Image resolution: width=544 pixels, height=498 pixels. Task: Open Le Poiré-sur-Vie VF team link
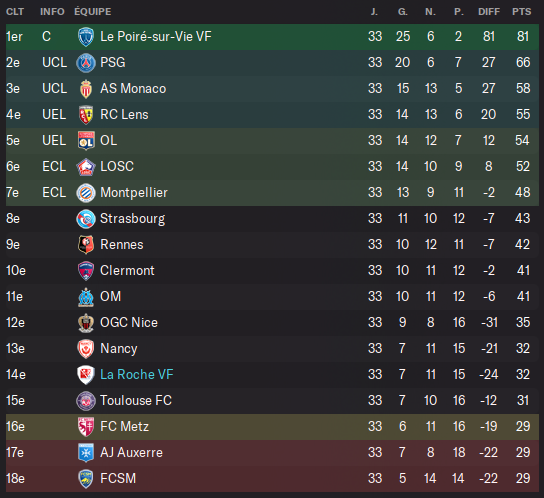coord(156,36)
